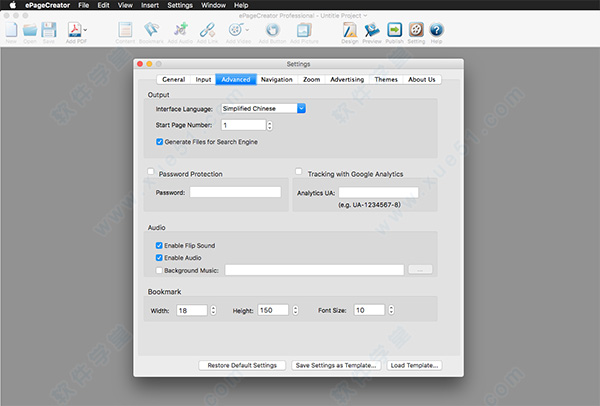Switch to the General tab
Viewport: 600px width, 406px height.
tap(173, 79)
